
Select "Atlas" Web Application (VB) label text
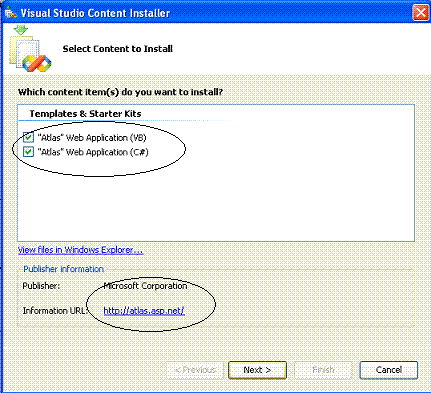(x=92, y=138)
